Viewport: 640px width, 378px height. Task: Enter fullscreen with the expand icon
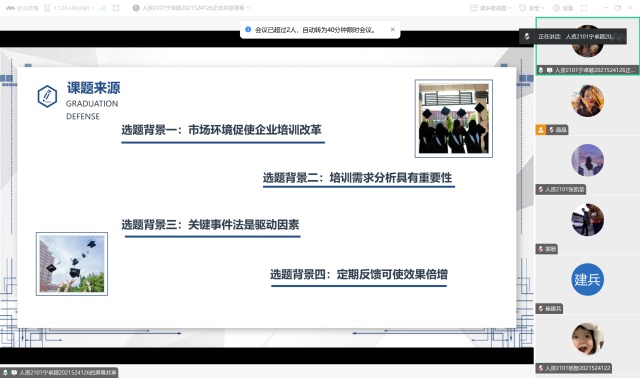(x=584, y=8)
